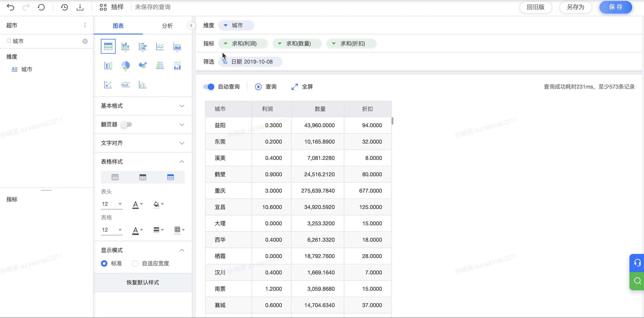Open the history clock icon
Viewport: 644px width, 318px height.
[x=64, y=7]
